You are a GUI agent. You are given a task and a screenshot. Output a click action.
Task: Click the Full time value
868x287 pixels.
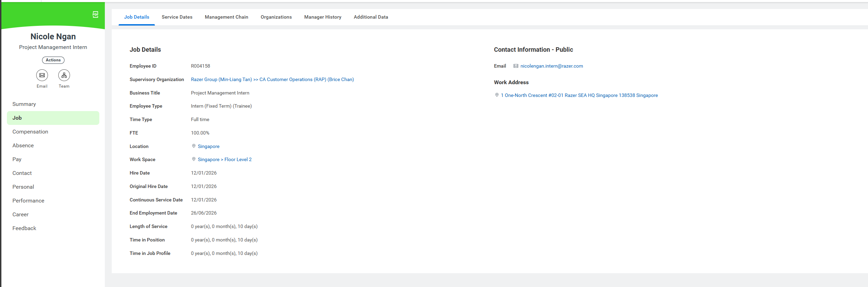pos(200,119)
